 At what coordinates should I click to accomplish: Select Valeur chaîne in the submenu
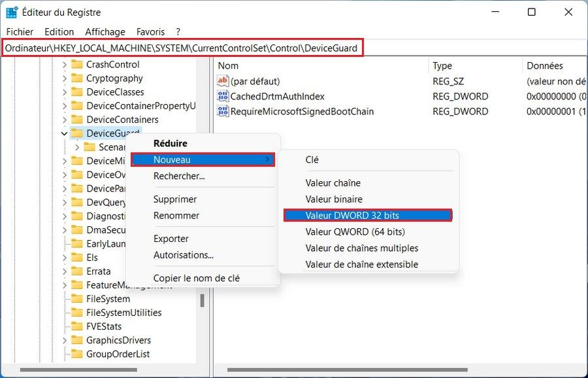point(368,183)
